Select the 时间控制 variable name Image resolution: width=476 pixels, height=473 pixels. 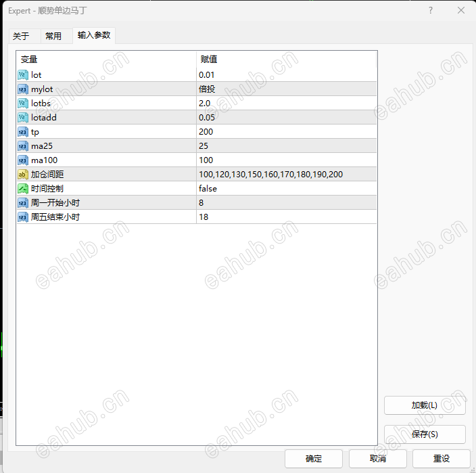click(x=47, y=189)
